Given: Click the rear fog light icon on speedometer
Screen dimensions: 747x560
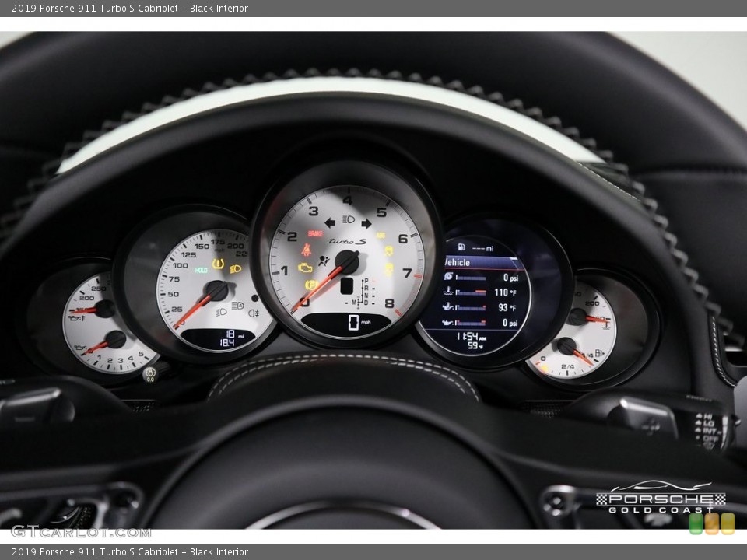Looking at the screenshot, I should point(254,313).
